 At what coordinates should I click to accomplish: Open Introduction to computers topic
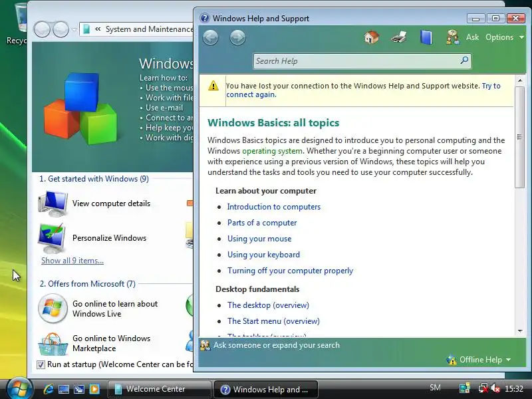tap(274, 207)
